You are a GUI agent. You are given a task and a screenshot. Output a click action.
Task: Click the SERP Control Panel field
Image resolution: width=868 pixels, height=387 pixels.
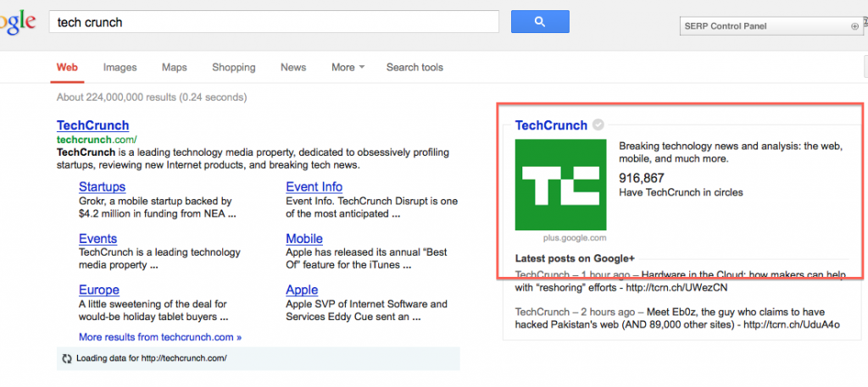[x=771, y=26]
